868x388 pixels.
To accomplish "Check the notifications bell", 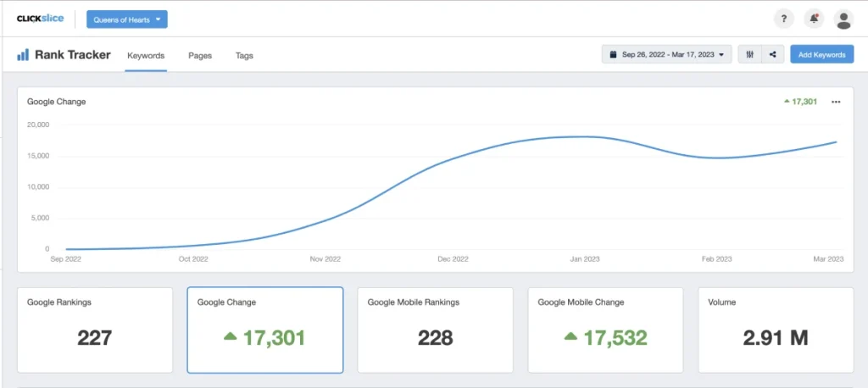I will click(814, 19).
